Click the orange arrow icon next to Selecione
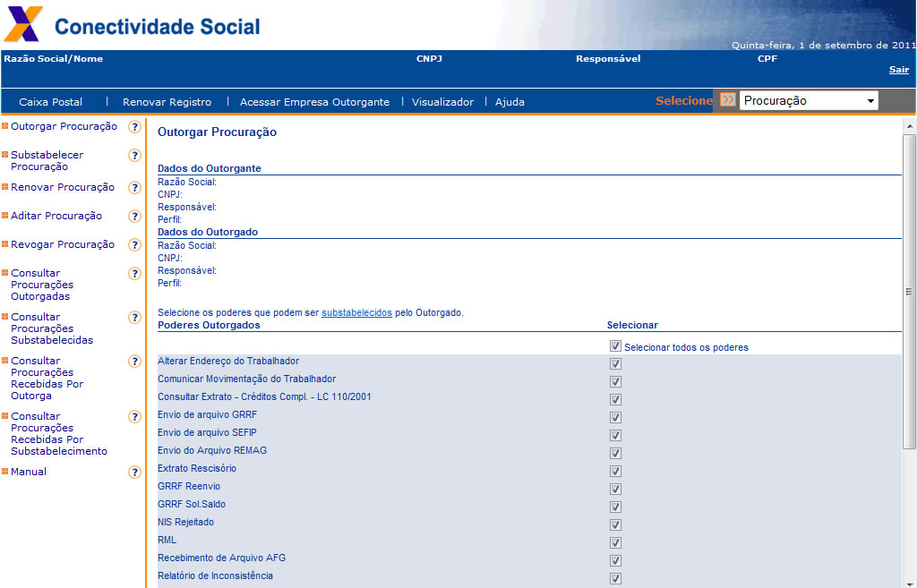This screenshot has width=917, height=588. click(x=727, y=100)
